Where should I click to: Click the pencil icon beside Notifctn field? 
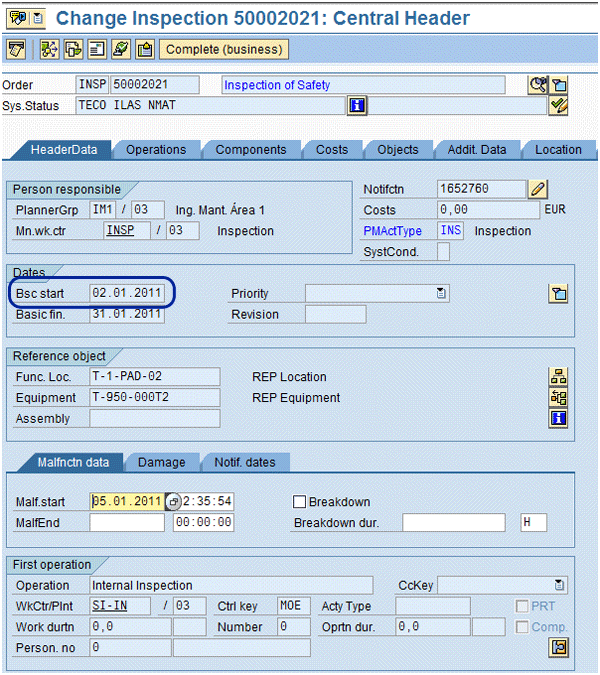[x=539, y=189]
